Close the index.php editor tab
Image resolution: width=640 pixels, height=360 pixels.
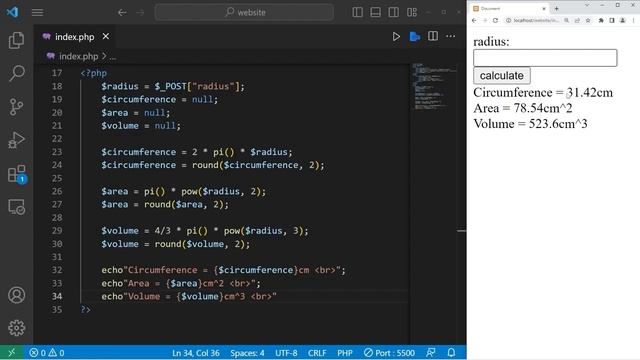click(106, 36)
